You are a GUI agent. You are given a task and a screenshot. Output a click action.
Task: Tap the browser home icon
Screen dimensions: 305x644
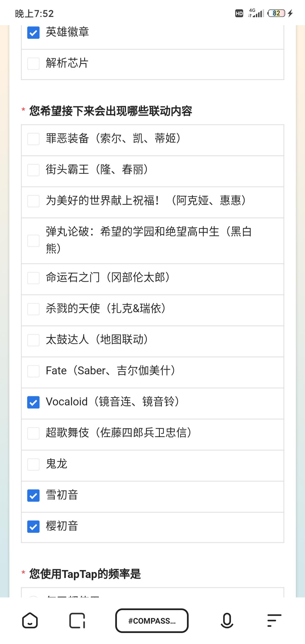tap(30, 621)
